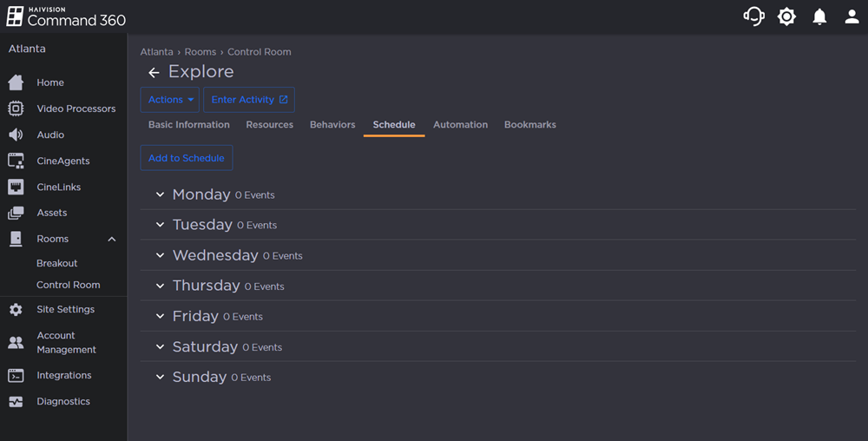The width and height of the screenshot is (868, 441).
Task: Toggle the brightness theme icon
Action: (x=786, y=16)
